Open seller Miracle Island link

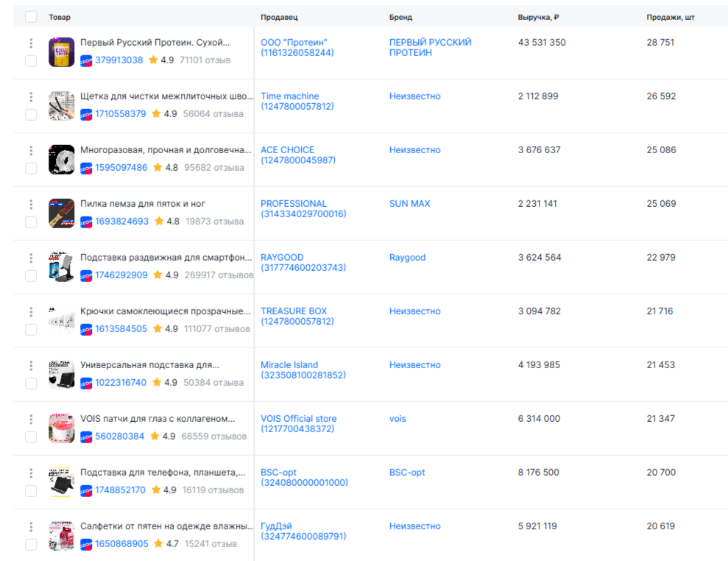point(303,370)
